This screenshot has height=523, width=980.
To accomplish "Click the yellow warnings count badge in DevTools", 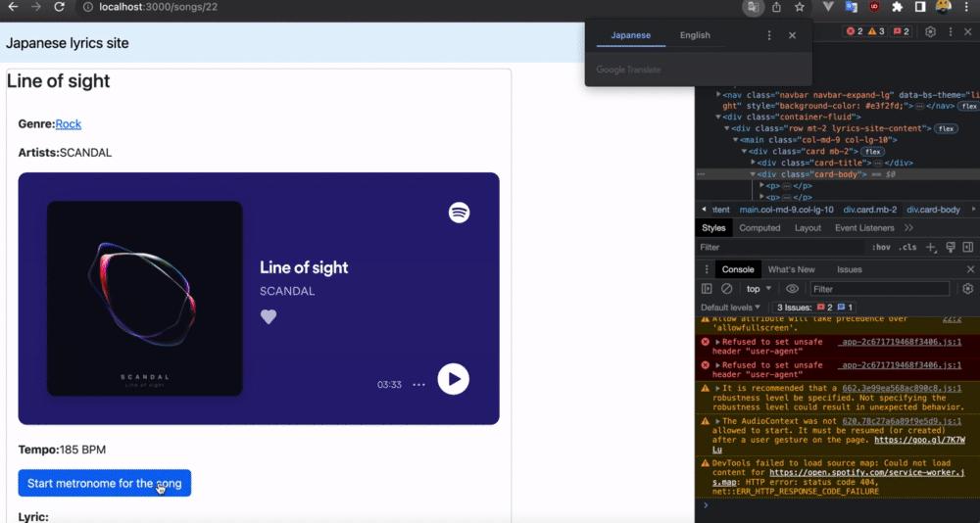I will click(876, 31).
